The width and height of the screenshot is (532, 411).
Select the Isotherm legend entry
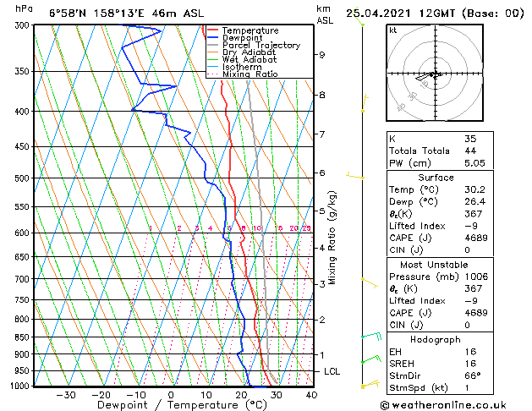point(242,67)
